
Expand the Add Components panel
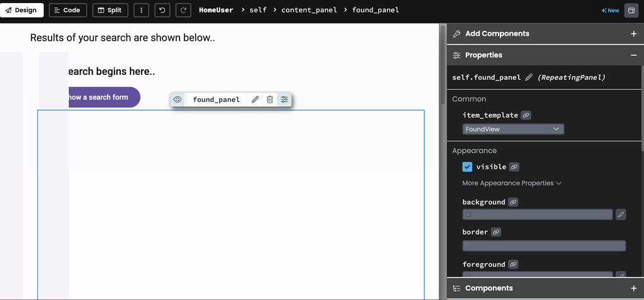633,34
